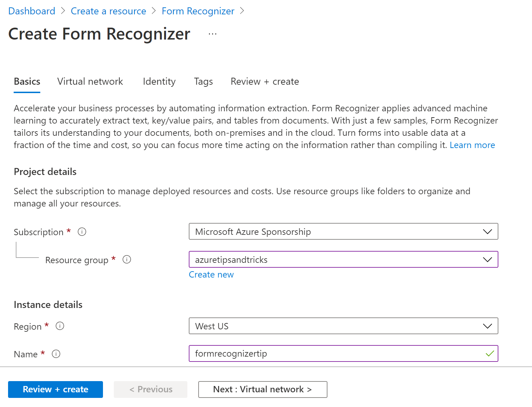Click Next : Virtual network button
The image size is (532, 407).
point(263,390)
